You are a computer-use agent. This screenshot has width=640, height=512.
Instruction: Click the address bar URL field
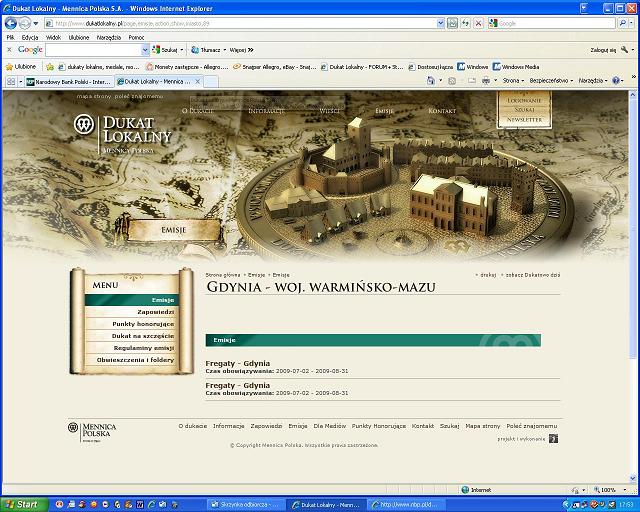(x=241, y=24)
